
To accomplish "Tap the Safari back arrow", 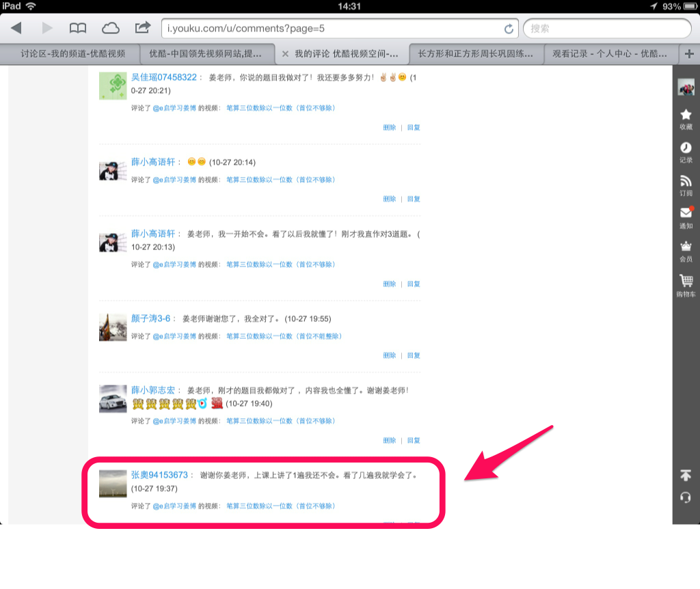I will click(x=16, y=28).
